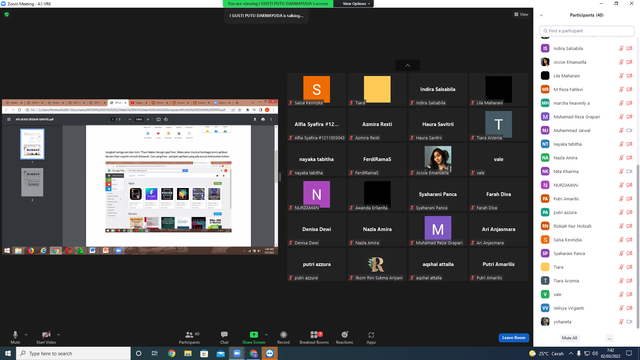Click the green Share Screen icon
640x360 pixels.
pos(254,335)
